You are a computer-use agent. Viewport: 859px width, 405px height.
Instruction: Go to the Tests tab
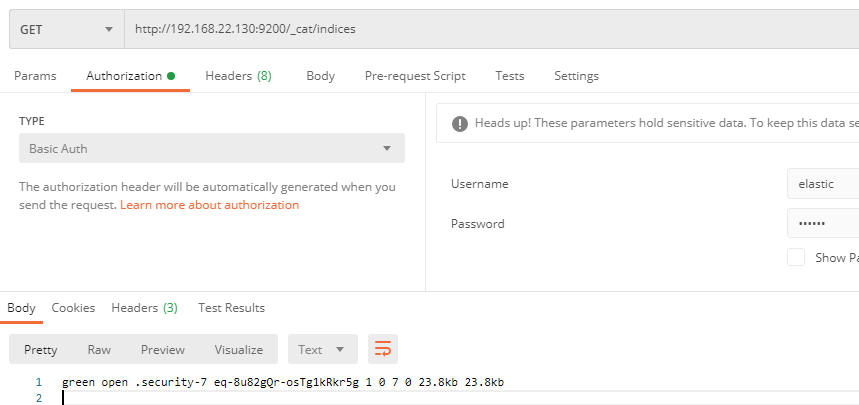509,76
